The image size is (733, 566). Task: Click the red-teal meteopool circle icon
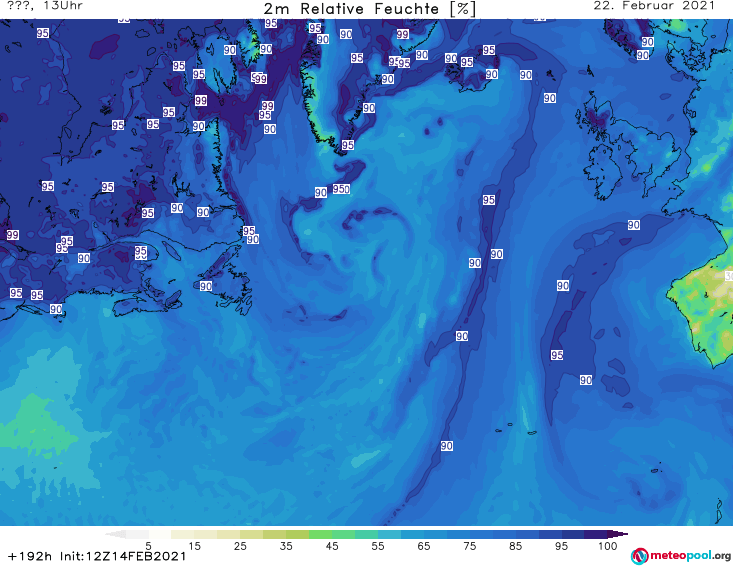tap(639, 556)
